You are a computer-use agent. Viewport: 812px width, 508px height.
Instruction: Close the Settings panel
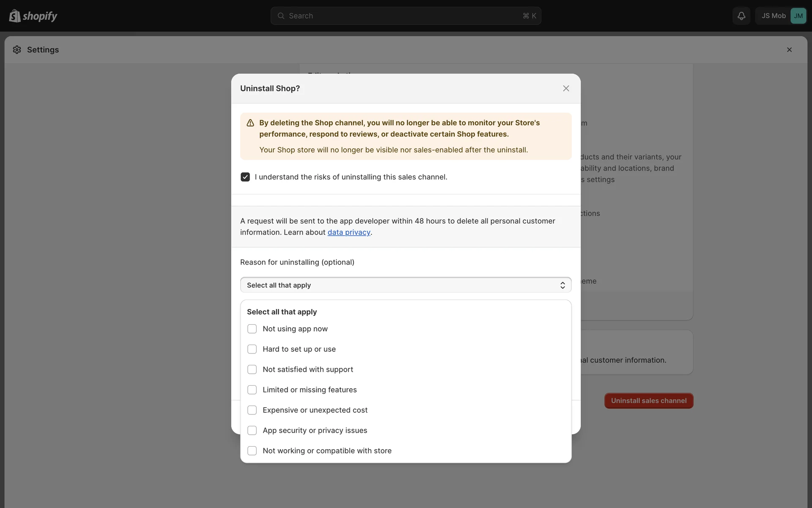tap(789, 50)
